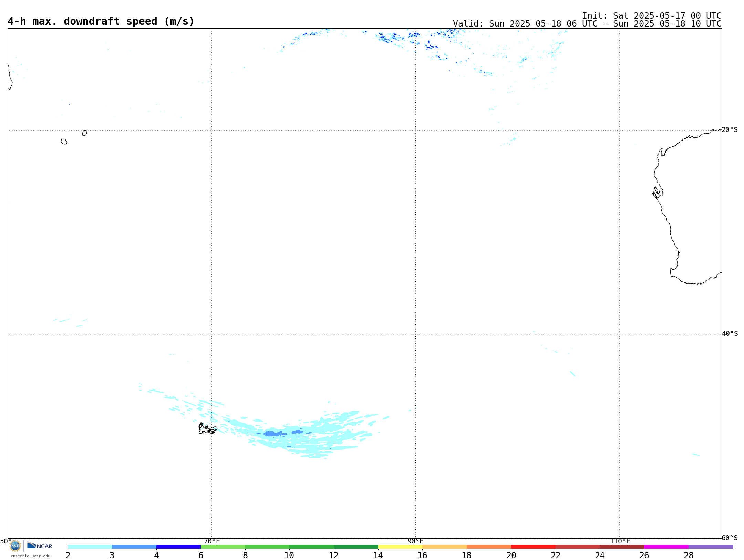This screenshot has height=560, width=744.
Task: Select the purple swatch above 28
Action: click(x=711, y=547)
